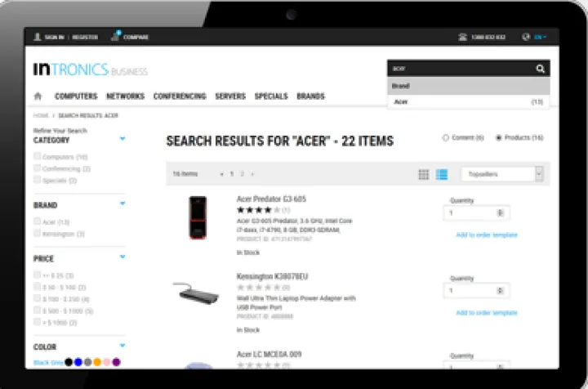Screen dimensions: 588x389
Task: Add Kensington K38078EU to order template
Action: [487, 313]
